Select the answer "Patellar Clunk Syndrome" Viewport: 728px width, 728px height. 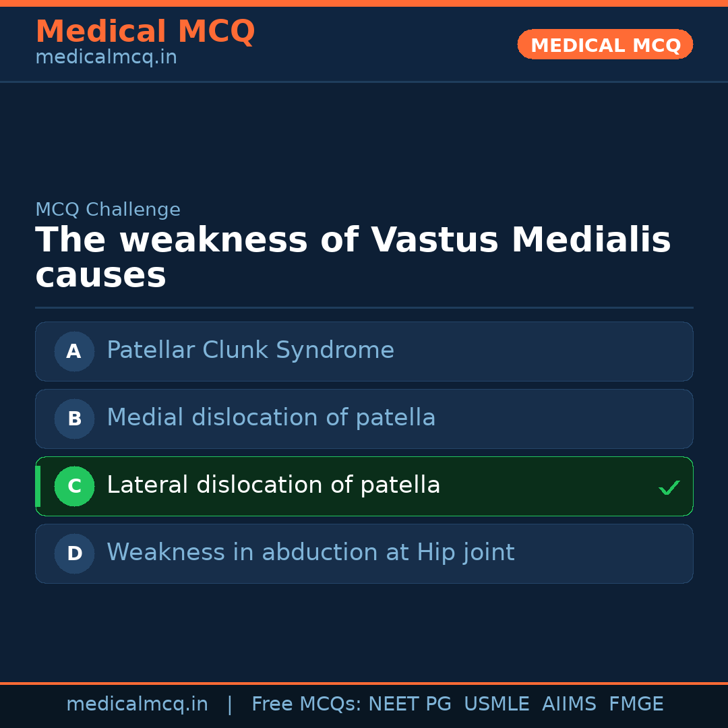coord(250,351)
